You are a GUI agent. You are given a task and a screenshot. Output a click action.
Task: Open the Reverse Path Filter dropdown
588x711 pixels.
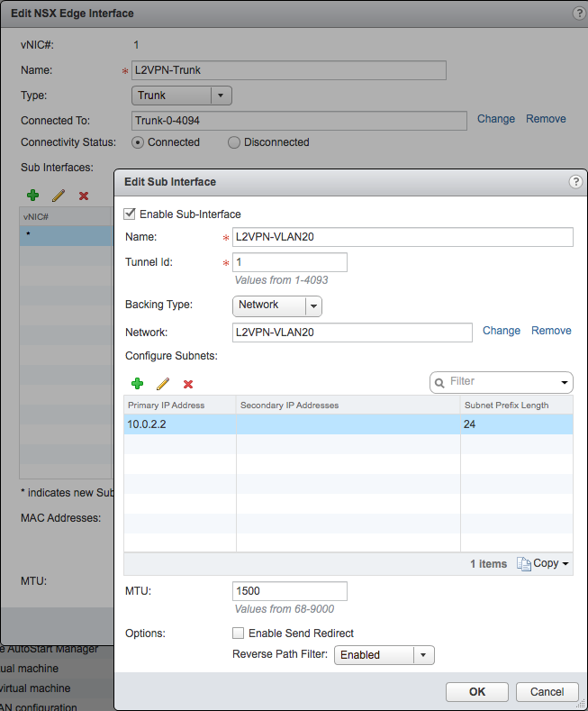tap(384, 655)
